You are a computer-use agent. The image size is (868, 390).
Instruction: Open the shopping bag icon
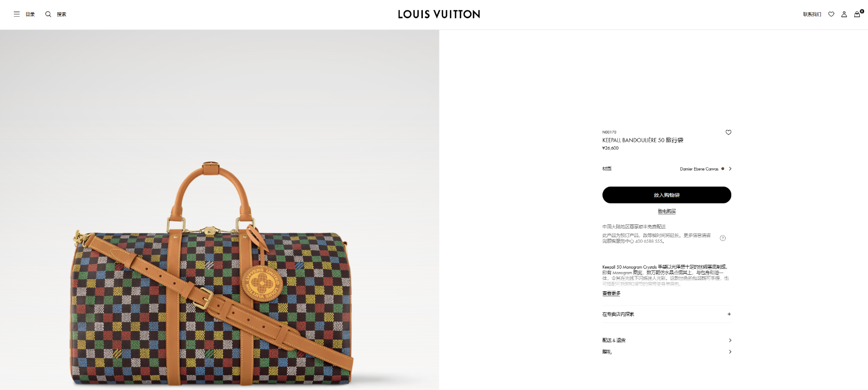(857, 14)
